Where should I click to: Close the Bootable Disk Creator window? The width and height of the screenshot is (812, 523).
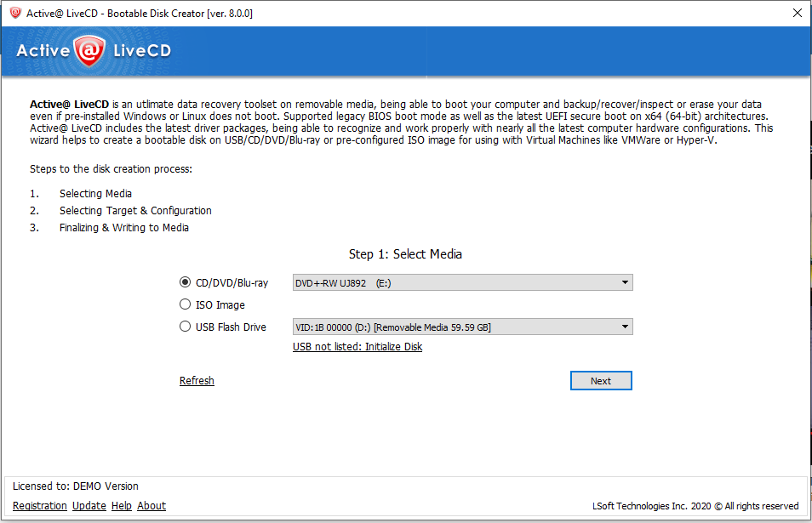[798, 13]
